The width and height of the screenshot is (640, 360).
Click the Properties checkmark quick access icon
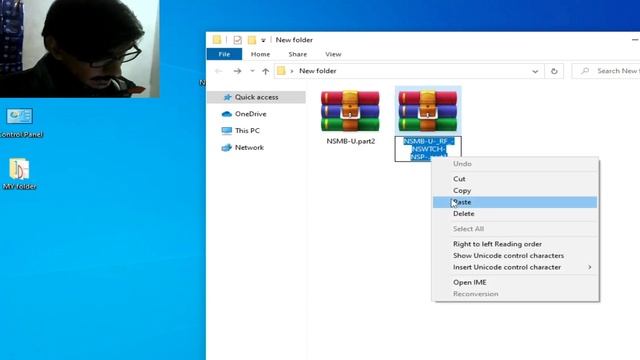pyautogui.click(x=237, y=40)
